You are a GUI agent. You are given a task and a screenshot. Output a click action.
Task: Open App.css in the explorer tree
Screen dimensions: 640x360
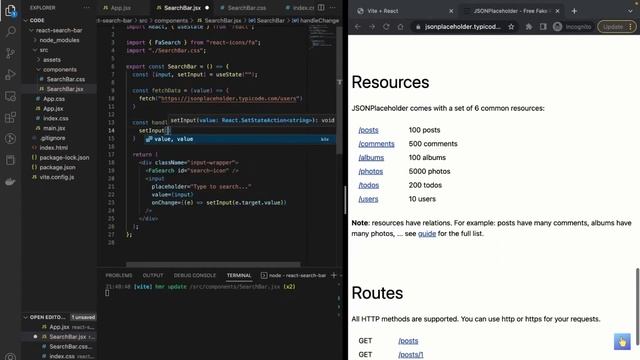(53, 99)
